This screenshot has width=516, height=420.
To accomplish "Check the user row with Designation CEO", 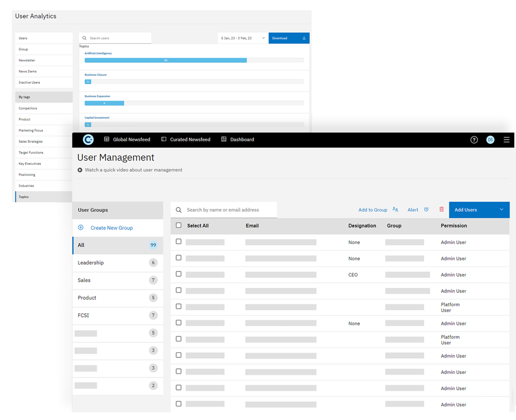I will click(x=179, y=274).
